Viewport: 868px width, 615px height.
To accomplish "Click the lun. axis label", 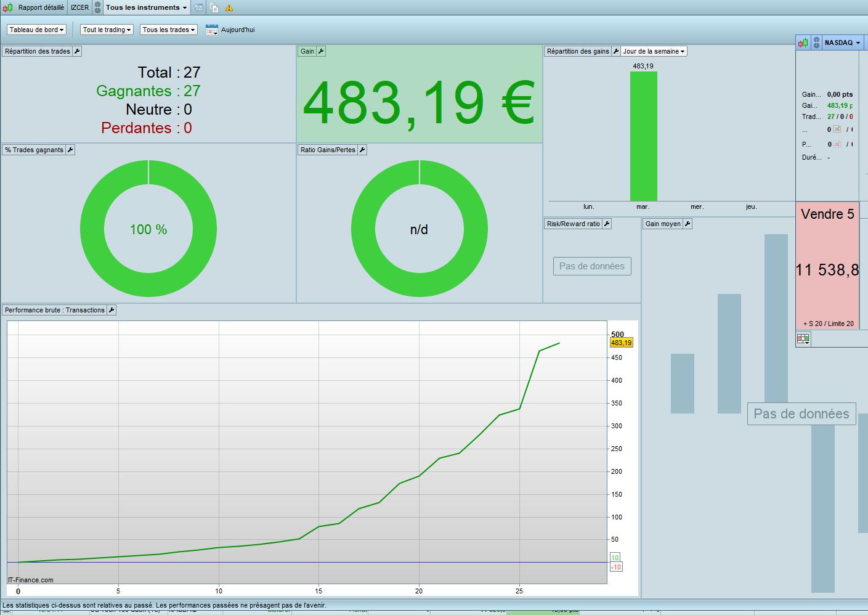I will click(589, 206).
